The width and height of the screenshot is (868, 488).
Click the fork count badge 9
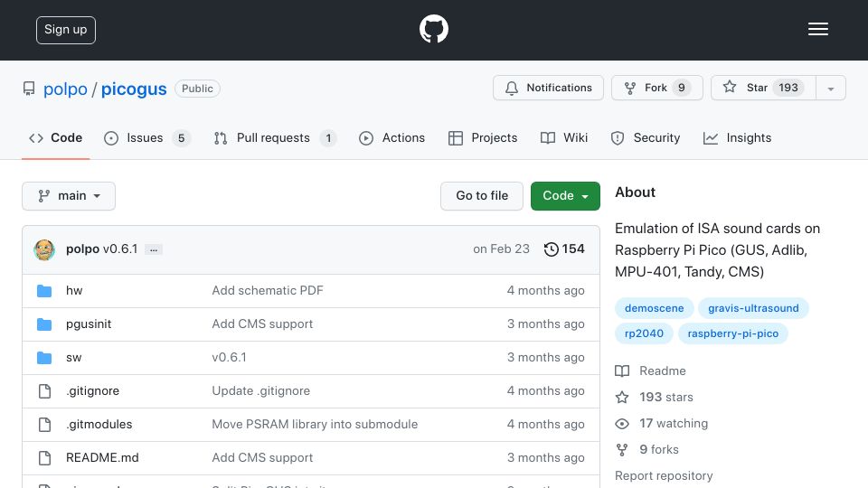pyautogui.click(x=682, y=88)
